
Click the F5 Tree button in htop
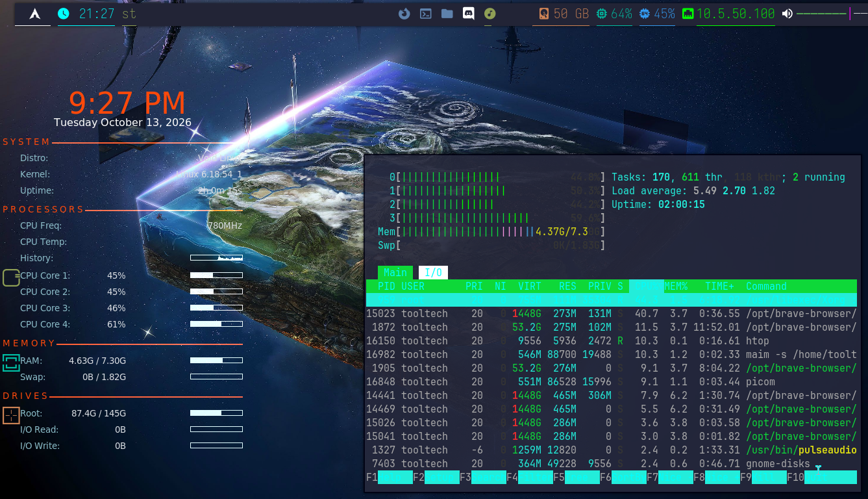pos(577,478)
